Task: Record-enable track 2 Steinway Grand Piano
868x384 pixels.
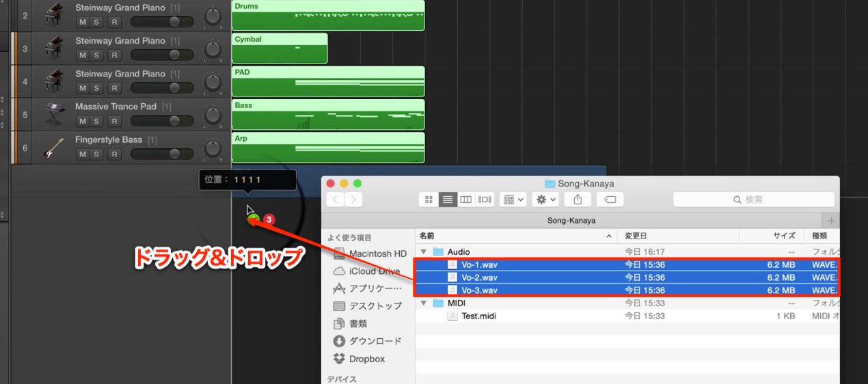Action: [115, 22]
